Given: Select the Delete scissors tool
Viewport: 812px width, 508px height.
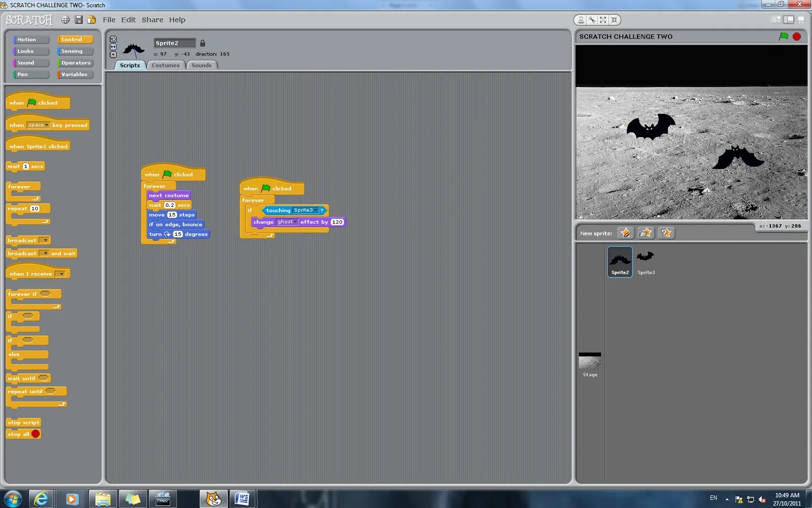Looking at the screenshot, I should click(x=592, y=20).
